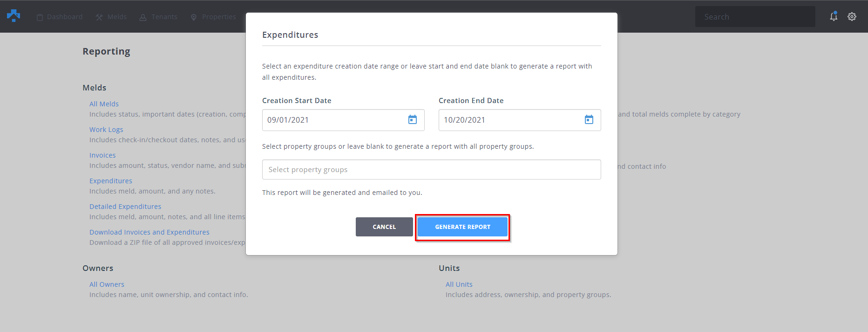Click the notifications bell icon
Screen dimensions: 868x332
tap(834, 16)
